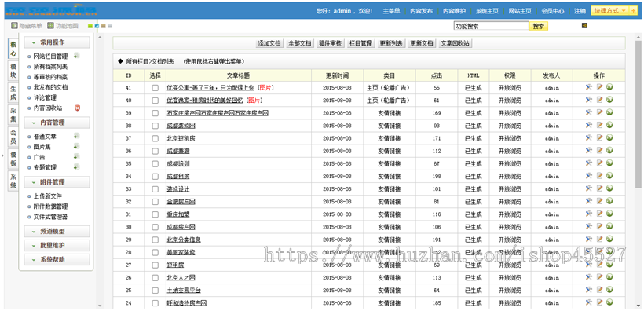Click the red trash icon beside 内容回收站
644x311 pixels.
pos(77,108)
